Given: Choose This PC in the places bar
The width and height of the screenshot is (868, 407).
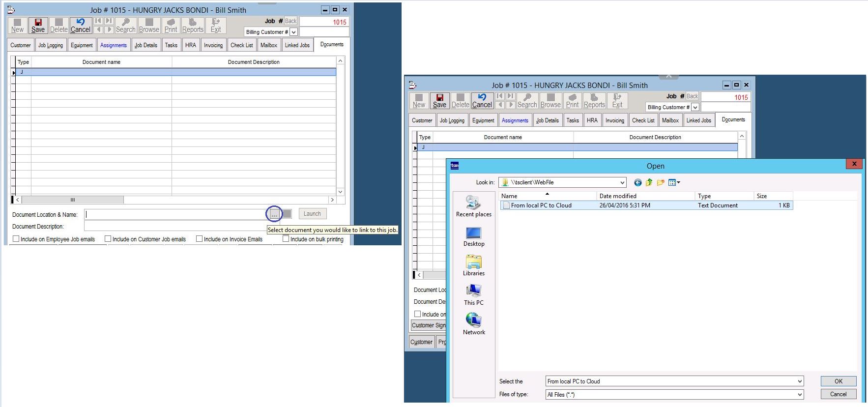Looking at the screenshot, I should (x=473, y=295).
